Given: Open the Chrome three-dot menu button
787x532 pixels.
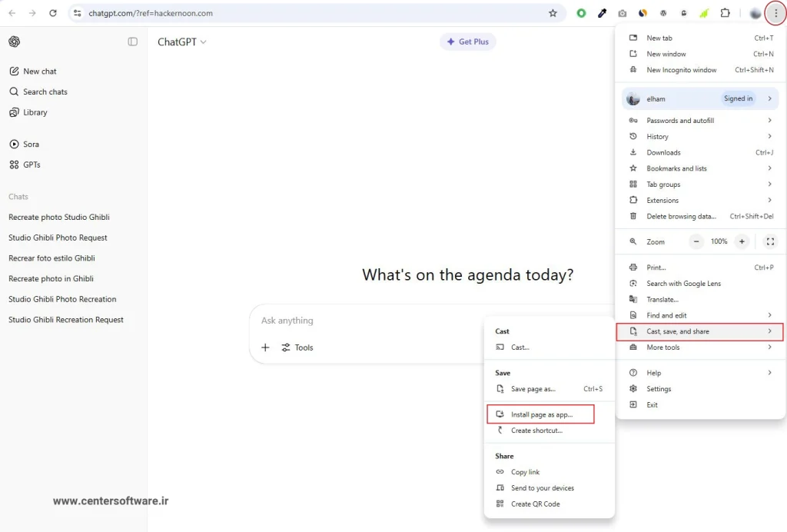Looking at the screenshot, I should click(x=775, y=13).
